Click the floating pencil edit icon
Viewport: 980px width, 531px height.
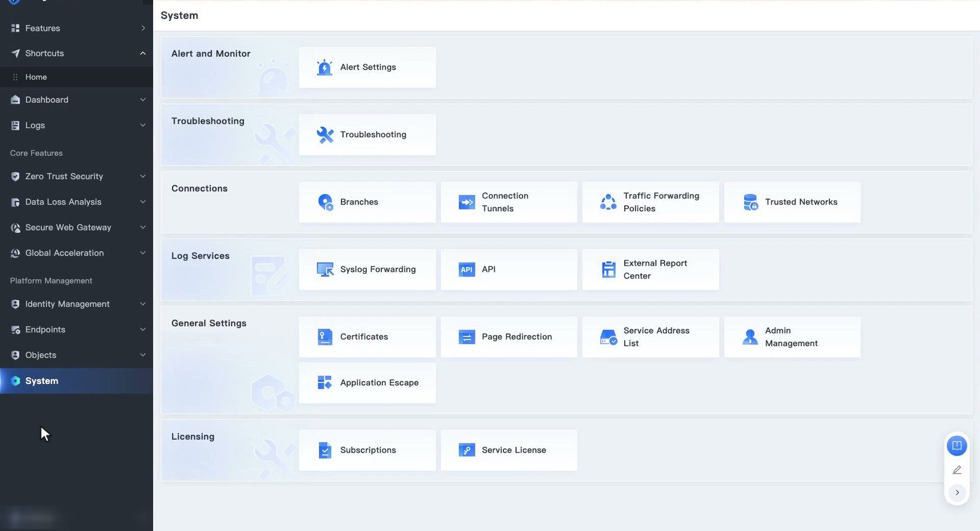957,470
